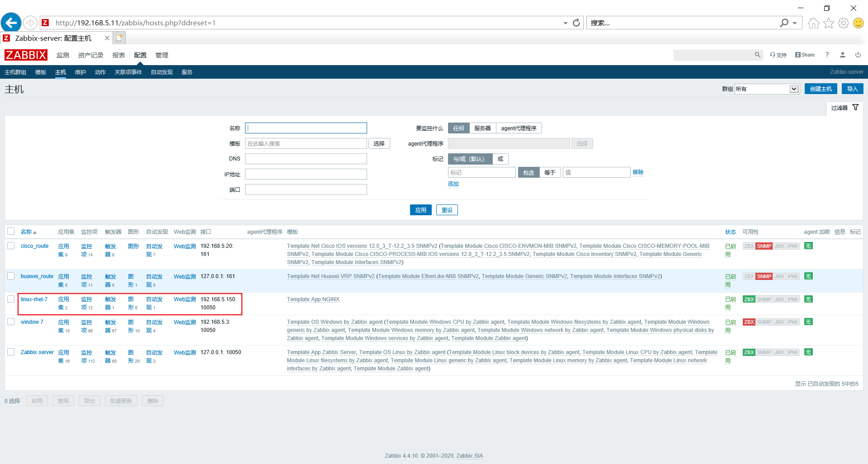Sort hosts by 名称 column
The image size is (868, 464).
[28, 232]
